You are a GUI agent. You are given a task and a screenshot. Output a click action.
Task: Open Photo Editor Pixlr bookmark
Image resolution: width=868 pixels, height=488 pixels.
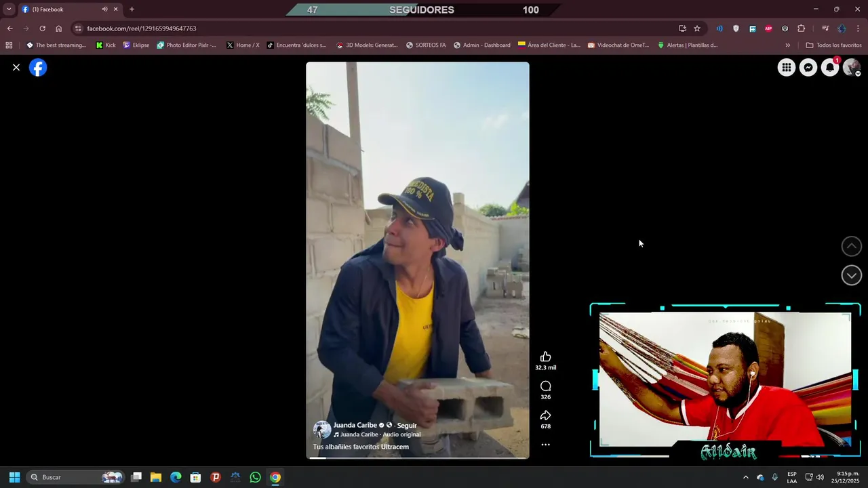tap(186, 45)
